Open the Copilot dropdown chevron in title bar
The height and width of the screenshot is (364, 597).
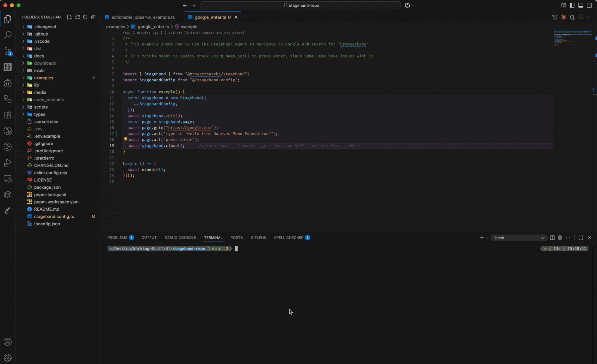coord(412,5)
